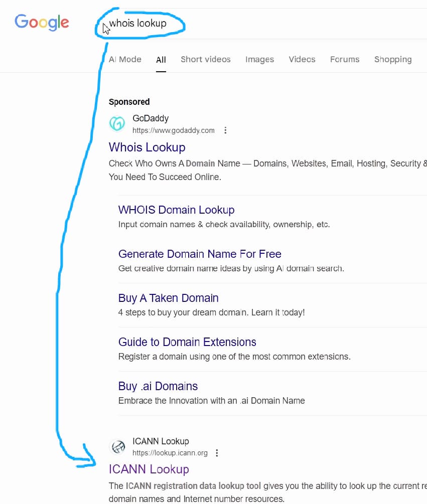Image resolution: width=427 pixels, height=504 pixels.
Task: Click 'The ICANN registration data lookup tool' snippet
Action: tap(268, 492)
